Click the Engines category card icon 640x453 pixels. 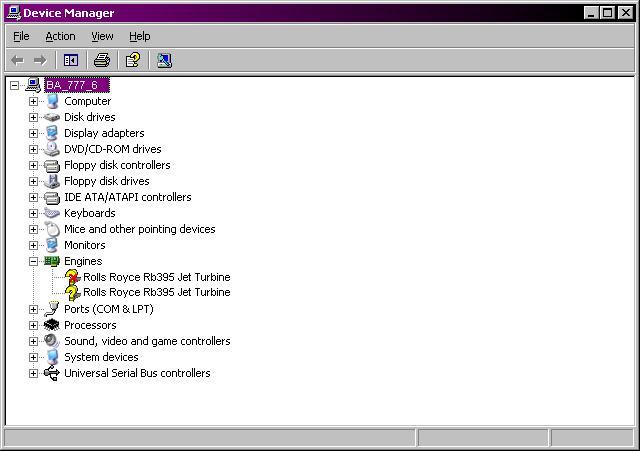(52, 261)
